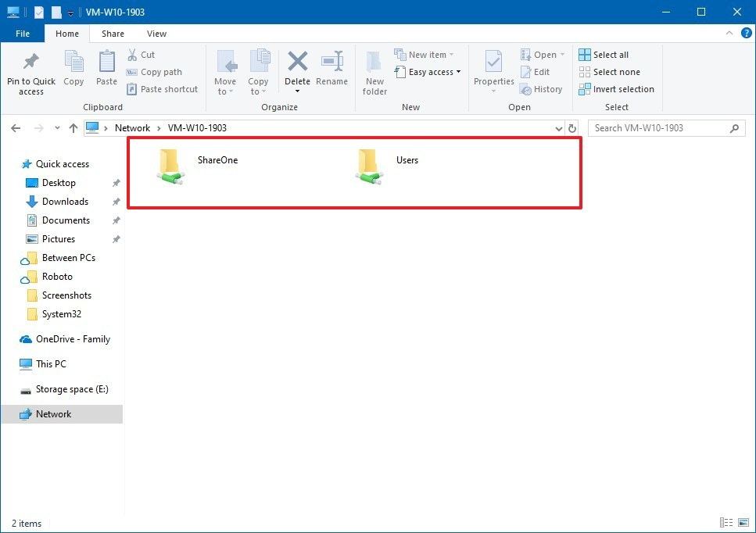The height and width of the screenshot is (533, 756).
Task: Open the Copy to menu
Action: click(x=258, y=72)
